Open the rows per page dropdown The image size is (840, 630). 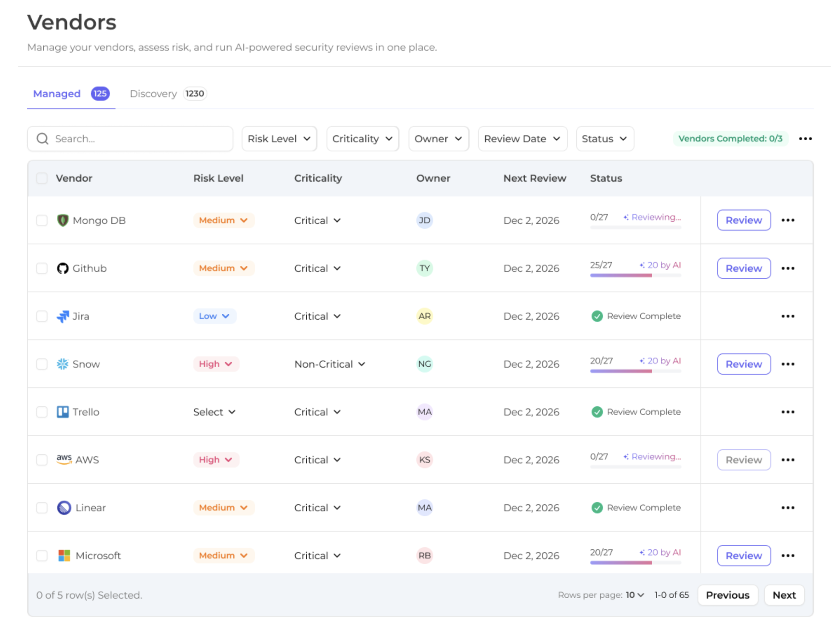click(x=635, y=595)
